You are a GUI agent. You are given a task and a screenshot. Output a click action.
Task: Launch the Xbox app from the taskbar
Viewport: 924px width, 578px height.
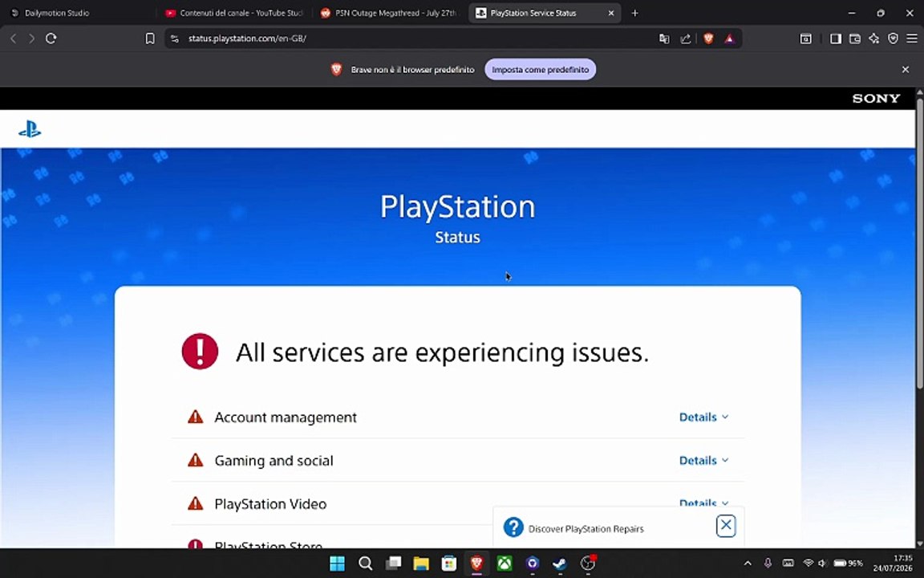point(505,564)
